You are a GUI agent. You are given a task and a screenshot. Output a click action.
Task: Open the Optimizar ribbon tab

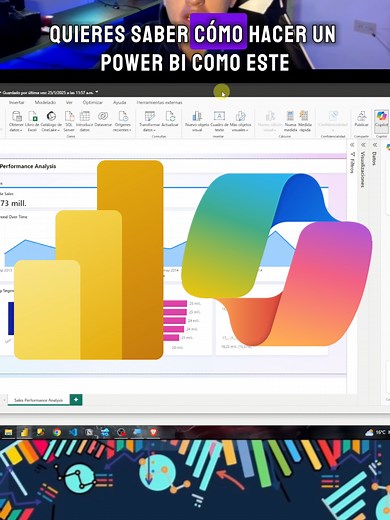click(93, 102)
